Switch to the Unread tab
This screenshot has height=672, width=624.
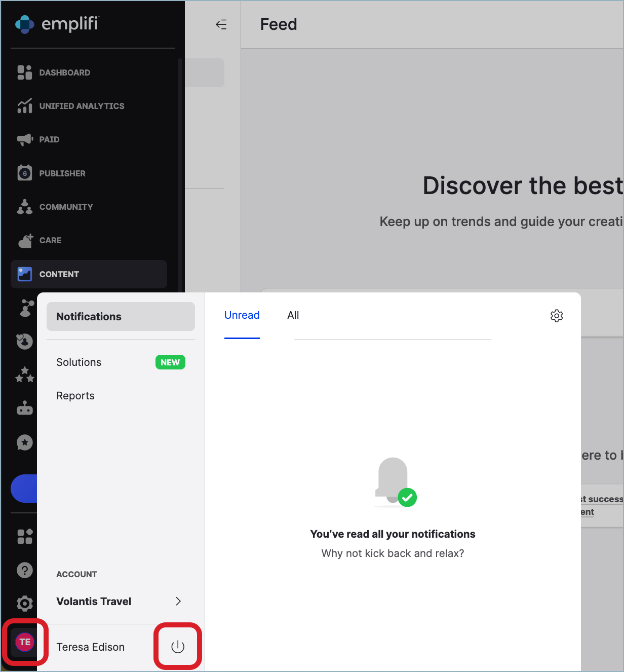click(x=242, y=315)
